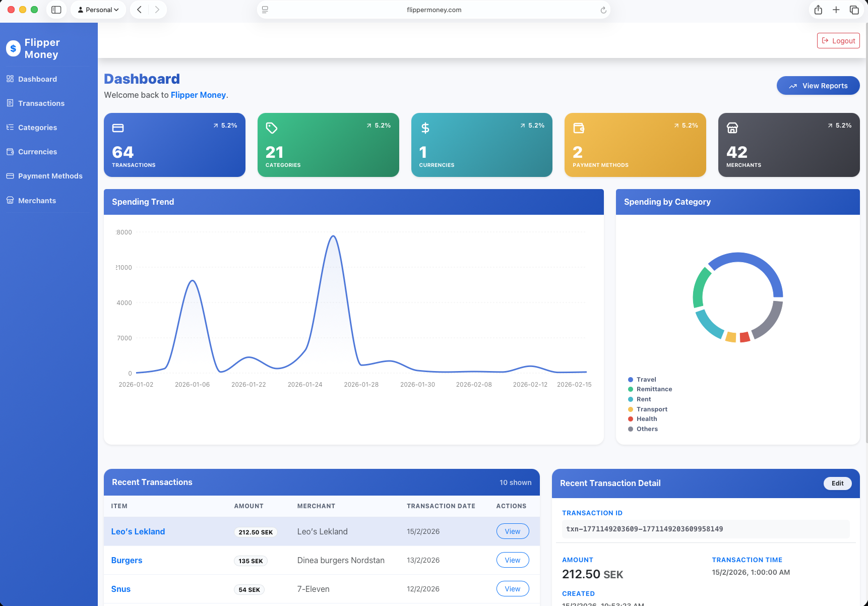
Task: Click the browser forward chevron
Action: [157, 10]
